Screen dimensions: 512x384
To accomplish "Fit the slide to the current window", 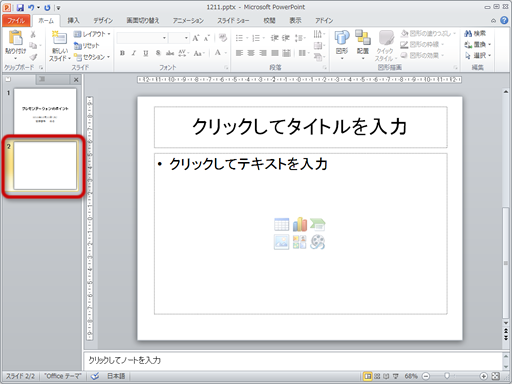I will point(496,376).
